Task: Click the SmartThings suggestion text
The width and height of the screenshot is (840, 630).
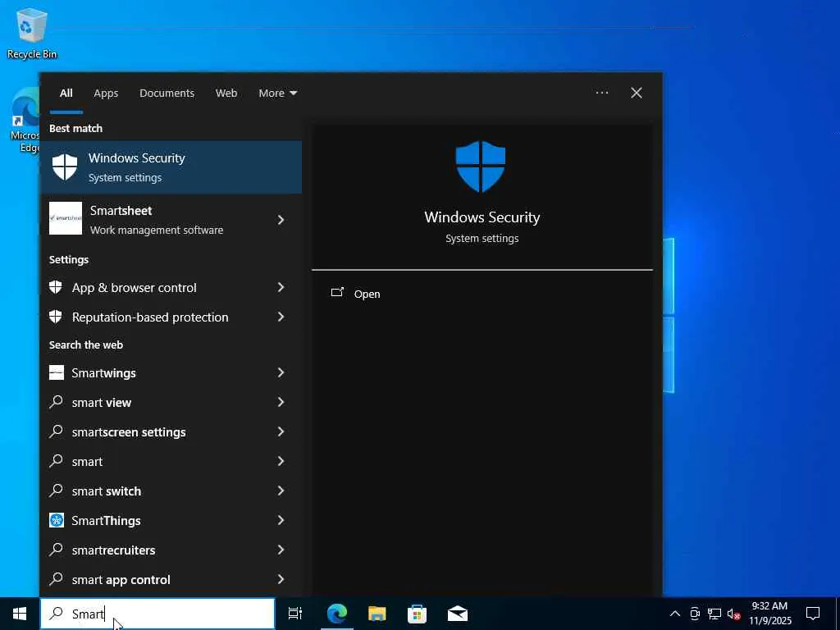Action: [x=106, y=521]
